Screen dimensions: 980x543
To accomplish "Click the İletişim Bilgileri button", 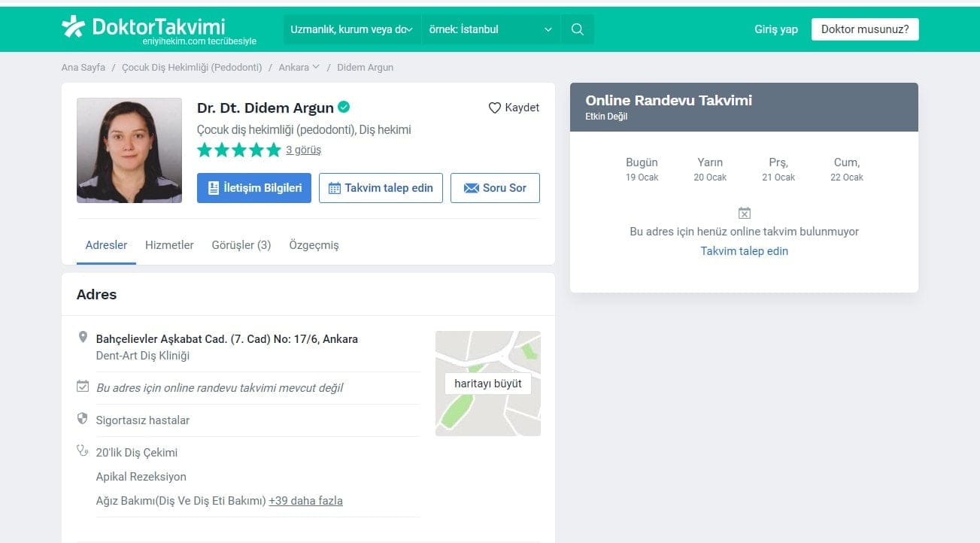I will 254,188.
